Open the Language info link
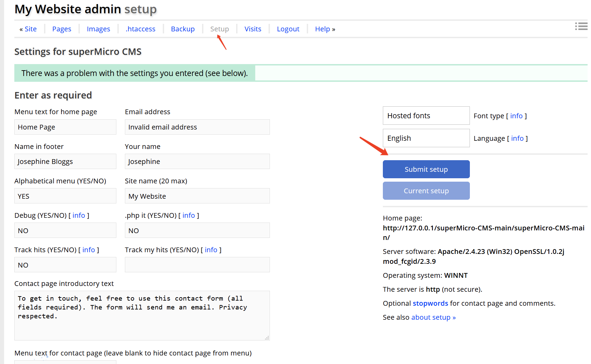 (517, 138)
